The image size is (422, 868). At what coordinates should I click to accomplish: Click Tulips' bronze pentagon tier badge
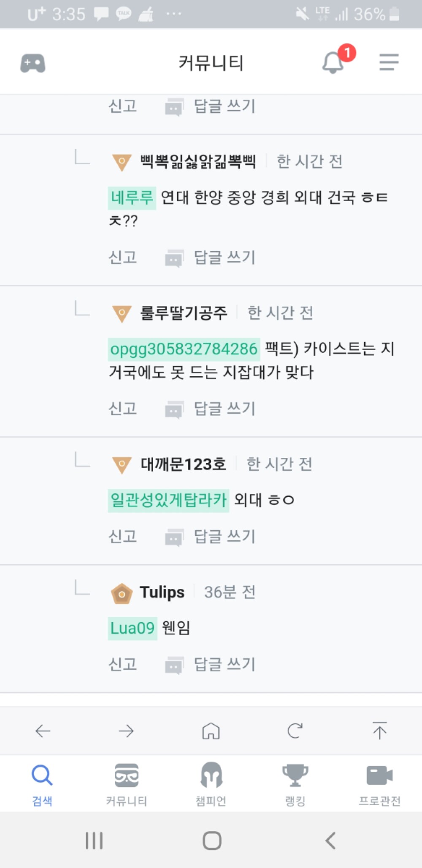[122, 593]
